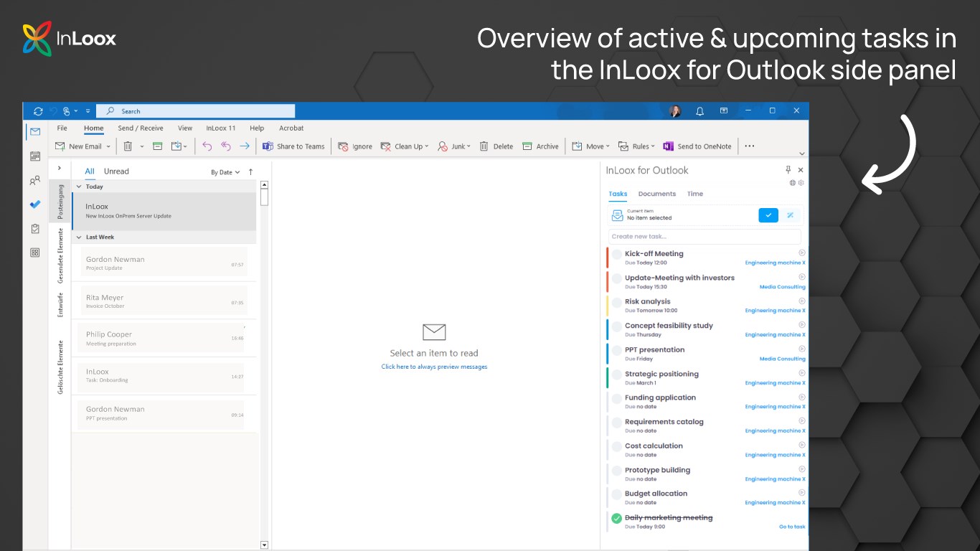
Task: Click the Delete trash icon in the ribbon
Action: tap(128, 146)
